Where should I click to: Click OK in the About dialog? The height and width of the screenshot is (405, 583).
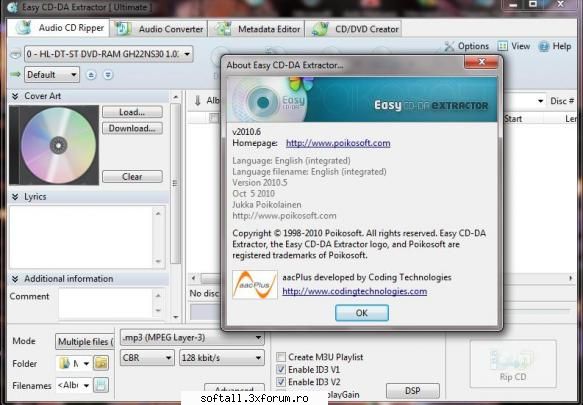[x=362, y=313]
